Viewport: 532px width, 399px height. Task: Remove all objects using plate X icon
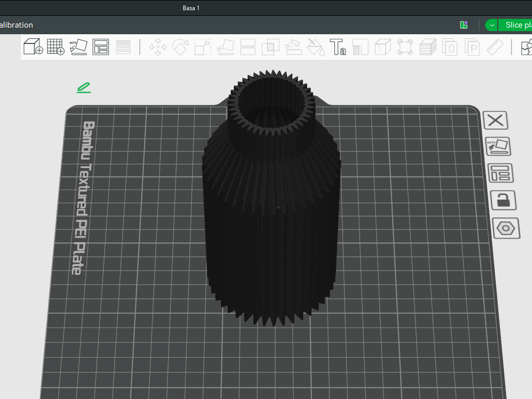click(x=495, y=121)
